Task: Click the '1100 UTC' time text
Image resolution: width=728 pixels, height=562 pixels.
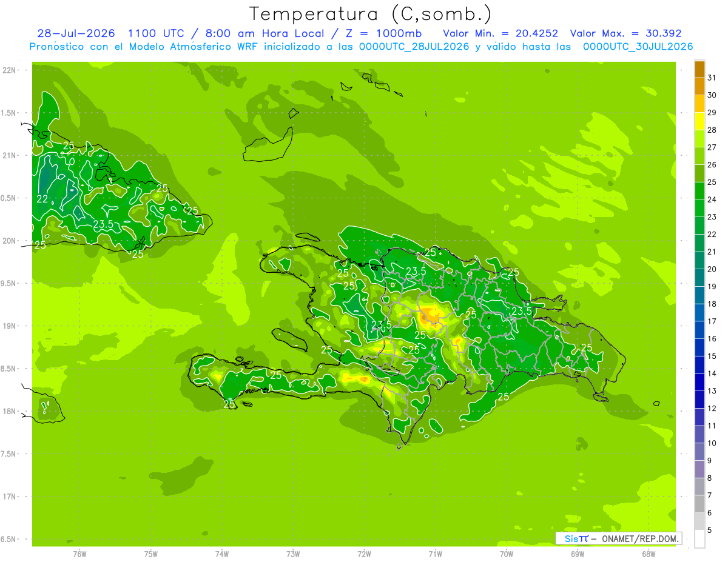Action: [x=157, y=33]
